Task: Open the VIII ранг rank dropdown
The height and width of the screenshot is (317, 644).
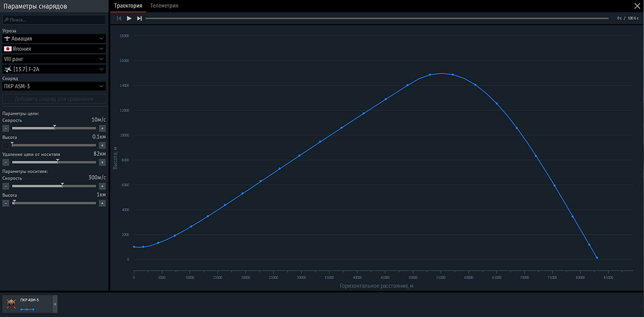Action: (x=54, y=59)
